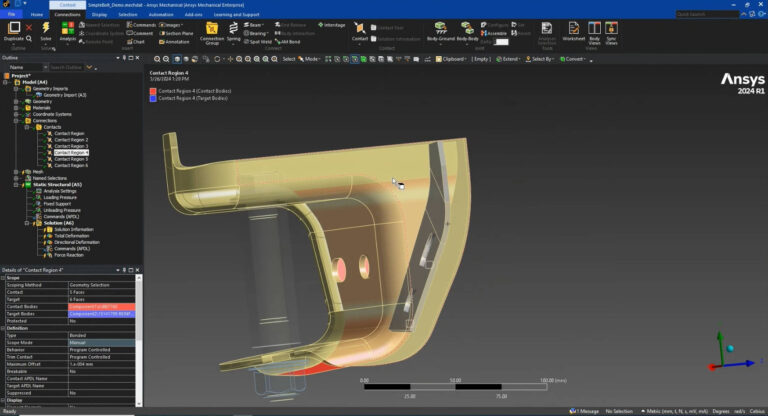Click the red delete X icon

29,28
